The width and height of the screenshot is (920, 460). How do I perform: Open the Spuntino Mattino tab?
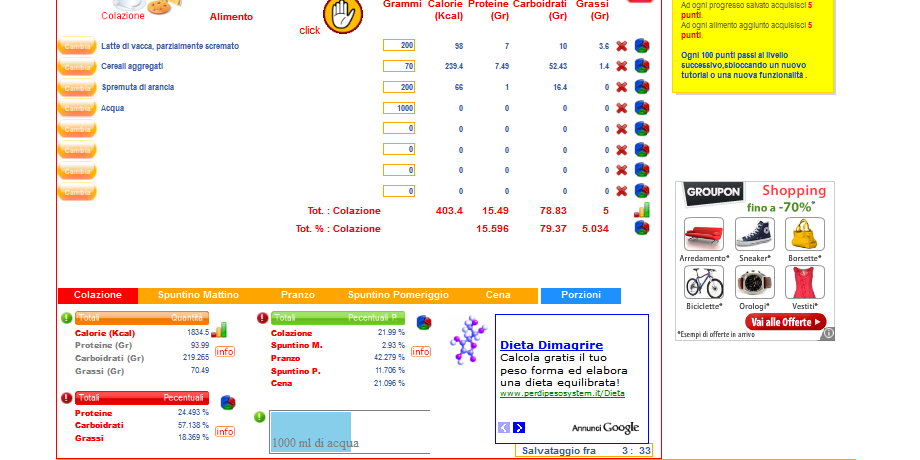(198, 296)
